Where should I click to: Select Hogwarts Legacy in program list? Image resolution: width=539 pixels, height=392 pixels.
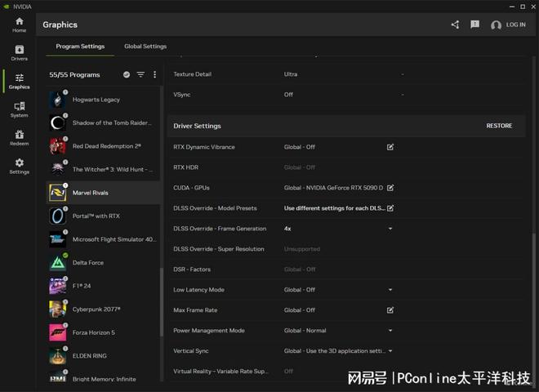point(103,100)
